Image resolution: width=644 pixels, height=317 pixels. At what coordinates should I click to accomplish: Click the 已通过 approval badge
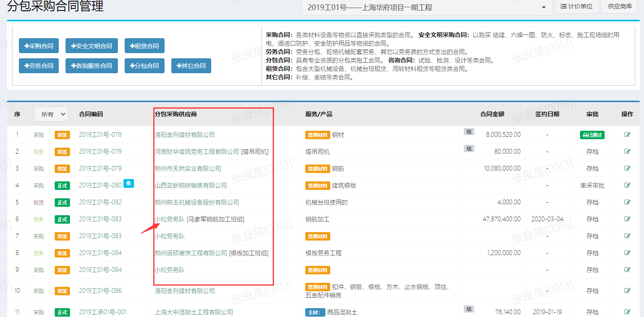point(592,135)
